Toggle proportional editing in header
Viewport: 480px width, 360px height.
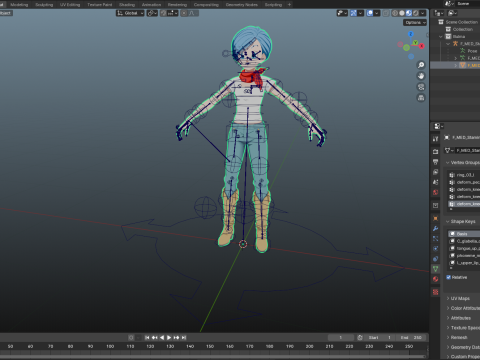pos(184,13)
